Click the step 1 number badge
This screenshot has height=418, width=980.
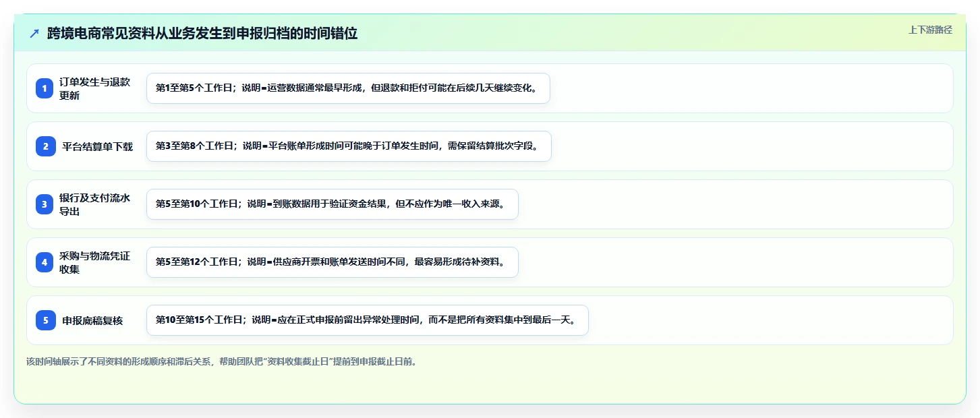[45, 88]
